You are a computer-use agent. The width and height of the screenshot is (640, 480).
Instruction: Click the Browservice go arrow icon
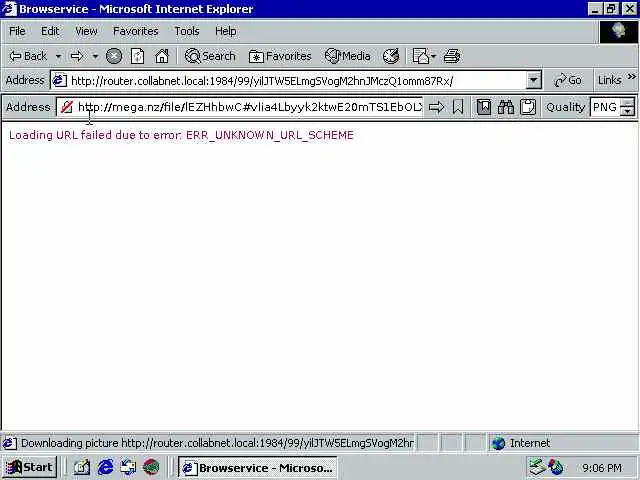pos(436,107)
